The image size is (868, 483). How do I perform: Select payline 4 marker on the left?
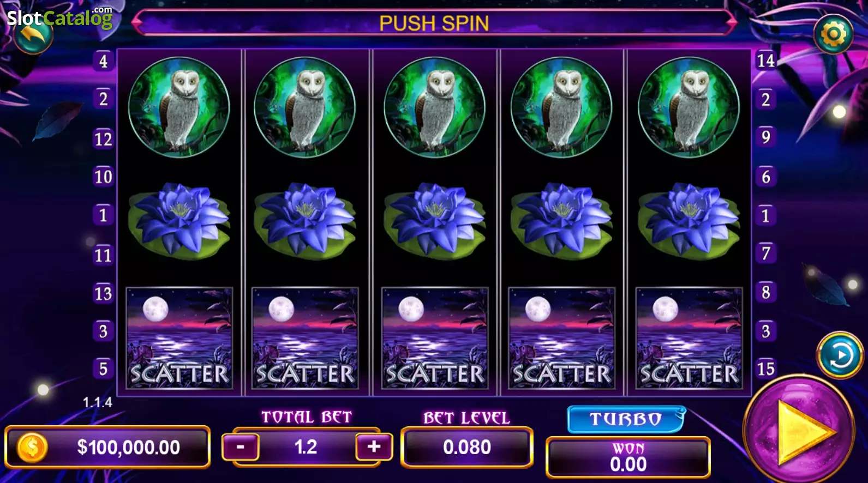pos(103,61)
